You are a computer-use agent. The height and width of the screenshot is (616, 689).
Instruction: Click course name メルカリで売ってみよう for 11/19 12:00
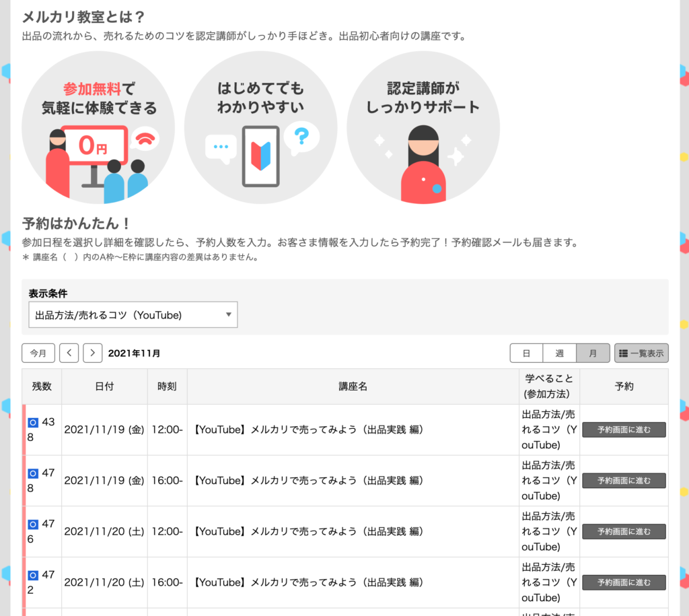[x=309, y=430]
